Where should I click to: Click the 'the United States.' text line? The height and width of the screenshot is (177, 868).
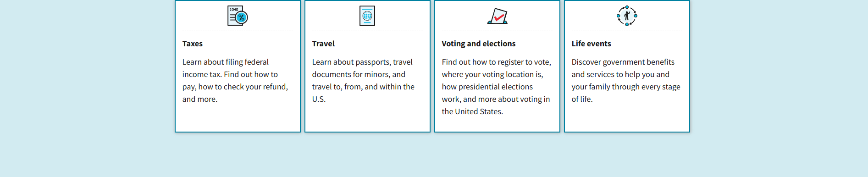[x=472, y=111]
